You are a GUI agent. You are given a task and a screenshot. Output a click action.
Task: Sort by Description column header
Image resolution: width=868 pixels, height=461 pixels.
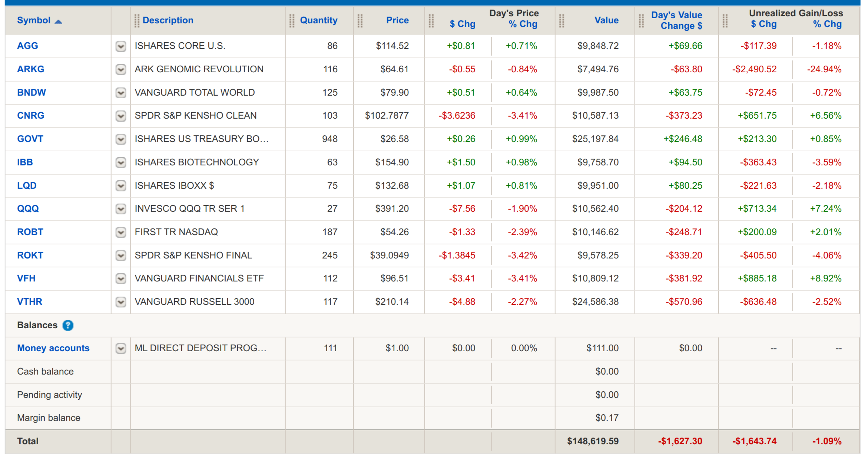point(168,20)
